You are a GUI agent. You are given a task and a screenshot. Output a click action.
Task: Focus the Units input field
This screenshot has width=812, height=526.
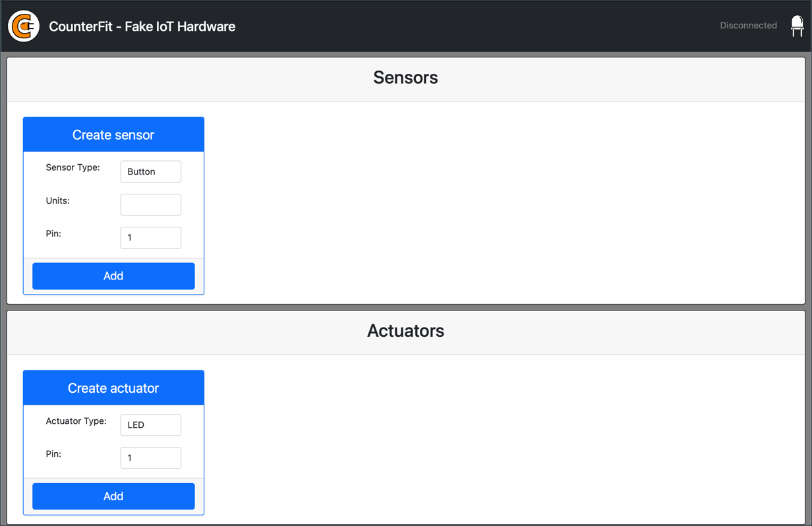click(150, 204)
